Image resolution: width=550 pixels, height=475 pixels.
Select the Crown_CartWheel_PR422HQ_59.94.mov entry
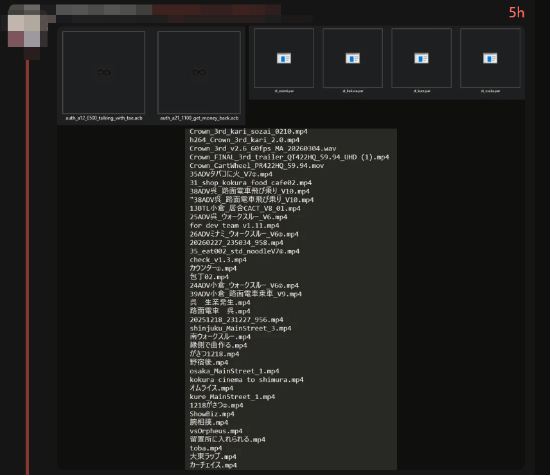pos(257,166)
